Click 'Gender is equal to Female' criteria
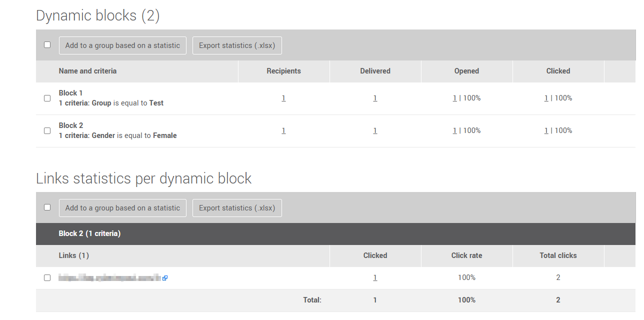This screenshot has height=320, width=644. 134,135
